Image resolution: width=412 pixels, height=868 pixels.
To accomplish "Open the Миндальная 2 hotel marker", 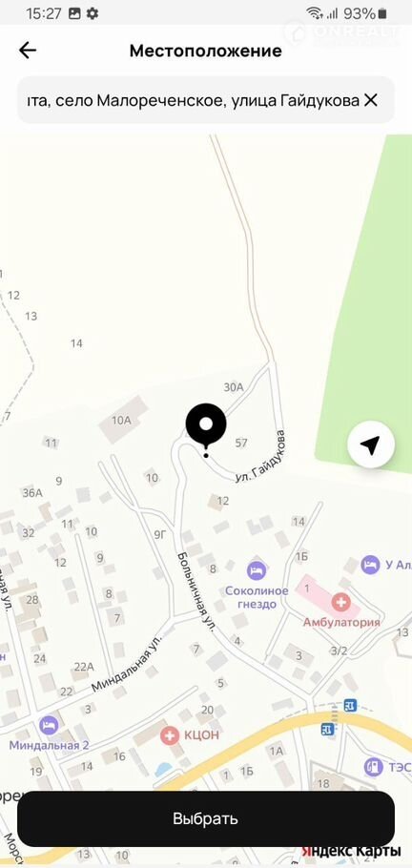I will coord(49,725).
